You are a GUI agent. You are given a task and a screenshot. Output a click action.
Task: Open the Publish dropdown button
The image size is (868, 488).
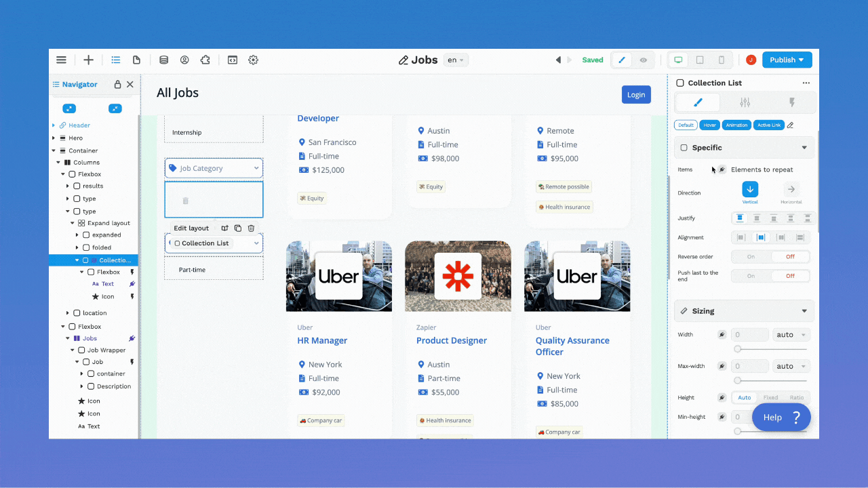[787, 60]
